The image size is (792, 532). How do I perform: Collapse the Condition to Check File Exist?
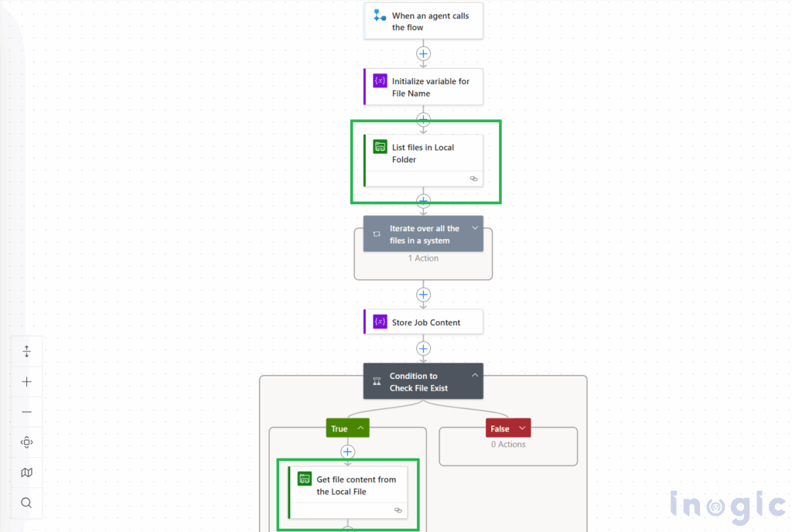(x=475, y=376)
